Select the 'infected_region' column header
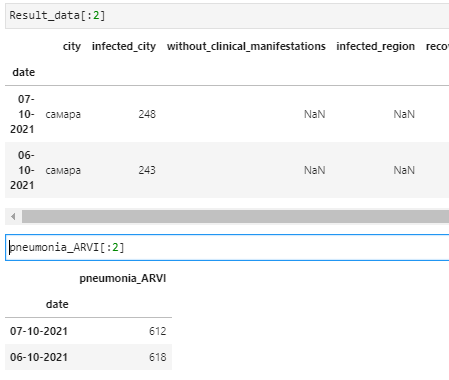Image resolution: width=449 pixels, height=380 pixels. (375, 46)
